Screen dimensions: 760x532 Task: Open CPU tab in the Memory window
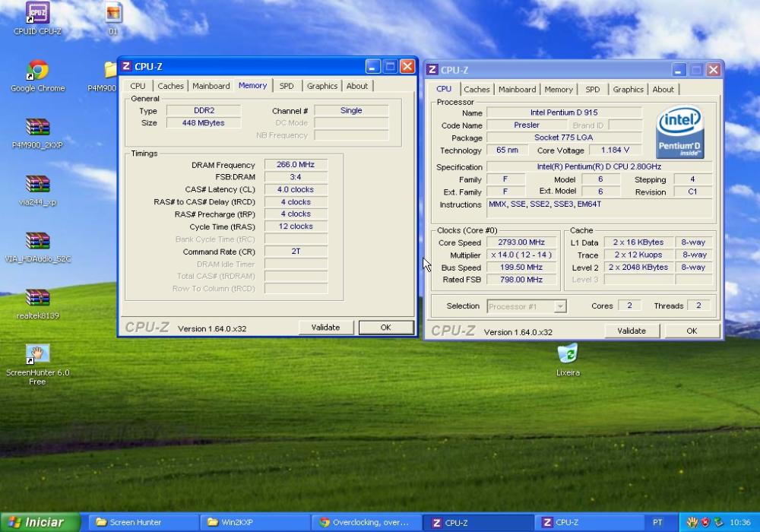pos(138,86)
